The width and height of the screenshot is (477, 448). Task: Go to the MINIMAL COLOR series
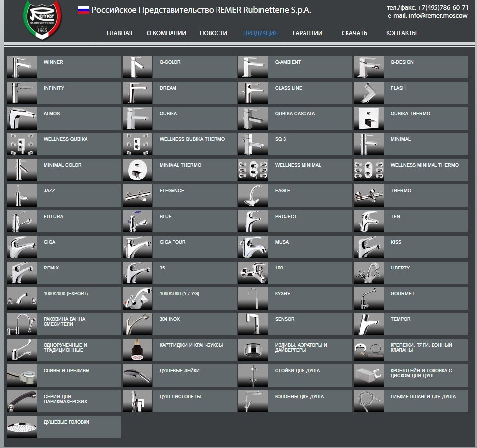point(63,165)
